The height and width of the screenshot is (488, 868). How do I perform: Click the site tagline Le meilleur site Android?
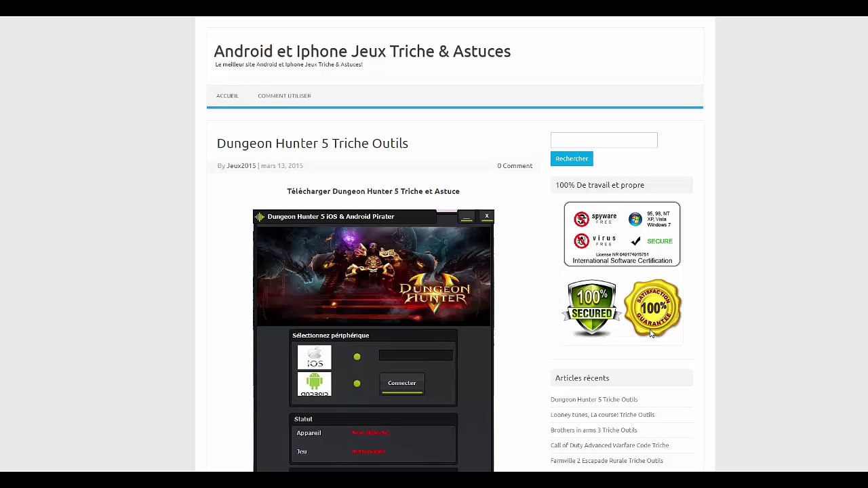click(289, 65)
